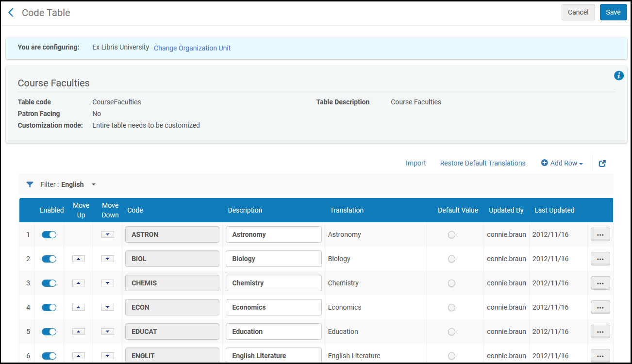Click Change Organization Unit link

pos(192,48)
